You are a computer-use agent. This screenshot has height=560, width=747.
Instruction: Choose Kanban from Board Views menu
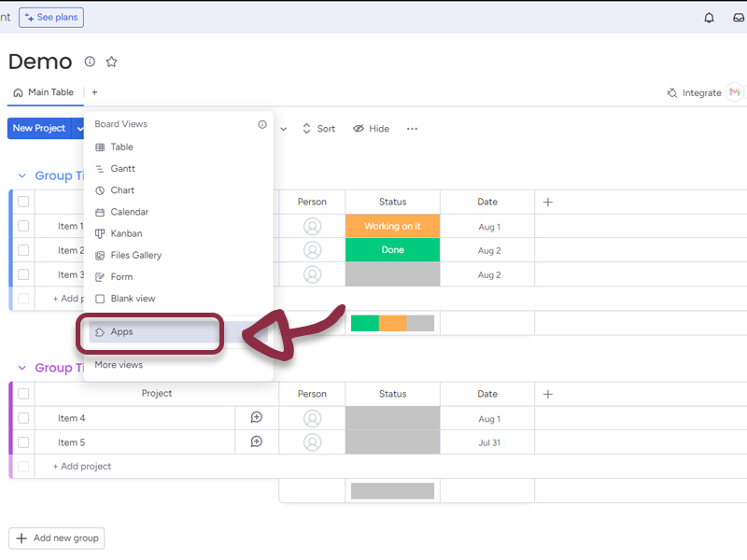[126, 233]
